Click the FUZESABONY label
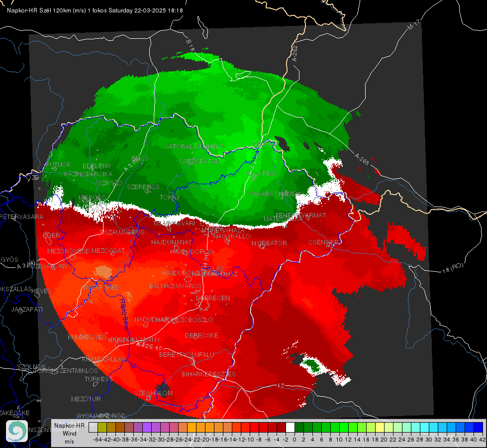The height and width of the screenshot is (448, 487). tap(47, 266)
